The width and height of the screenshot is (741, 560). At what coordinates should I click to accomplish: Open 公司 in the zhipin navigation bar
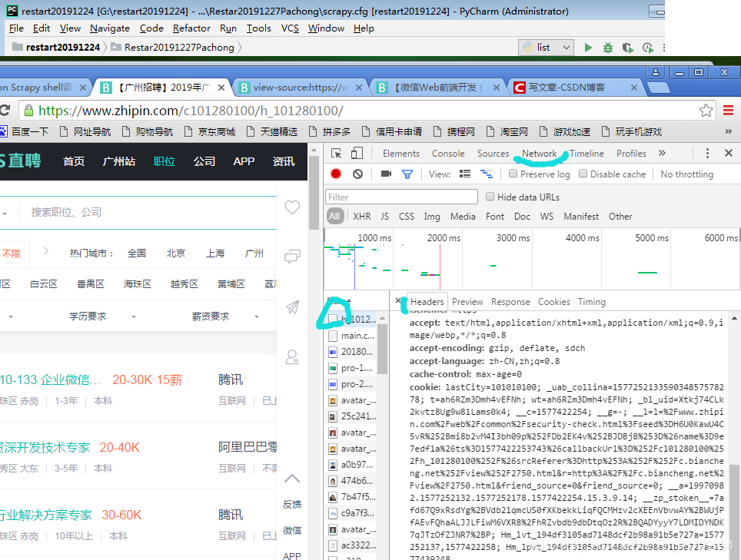pos(204,161)
